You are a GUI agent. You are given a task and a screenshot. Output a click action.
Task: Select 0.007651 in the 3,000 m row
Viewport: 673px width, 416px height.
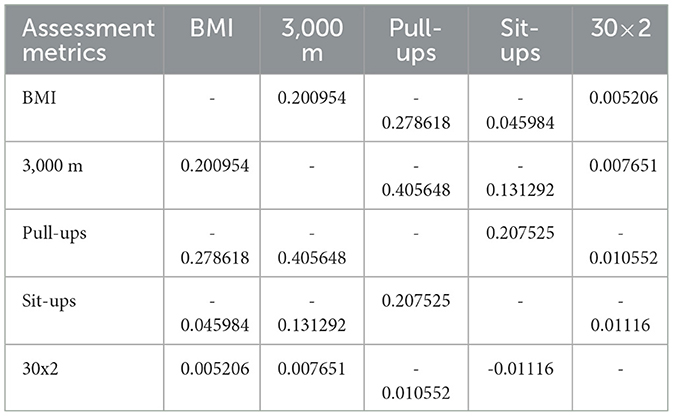(x=623, y=164)
